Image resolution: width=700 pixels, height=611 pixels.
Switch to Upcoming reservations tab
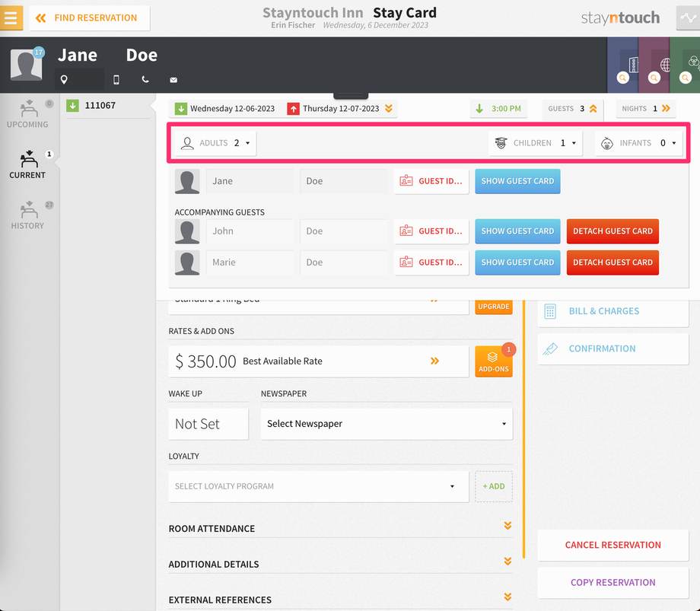[27, 114]
